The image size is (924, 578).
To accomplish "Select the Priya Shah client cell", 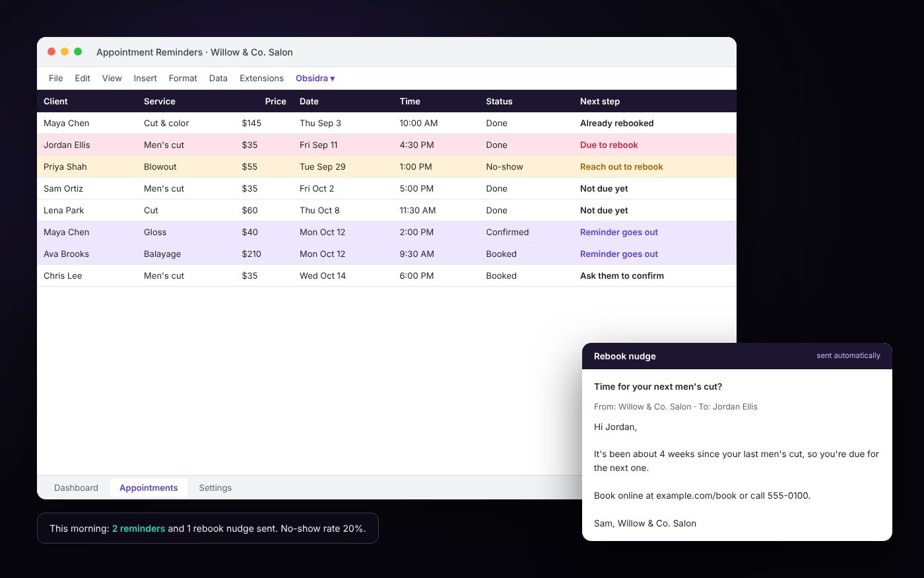I will pyautogui.click(x=87, y=166).
